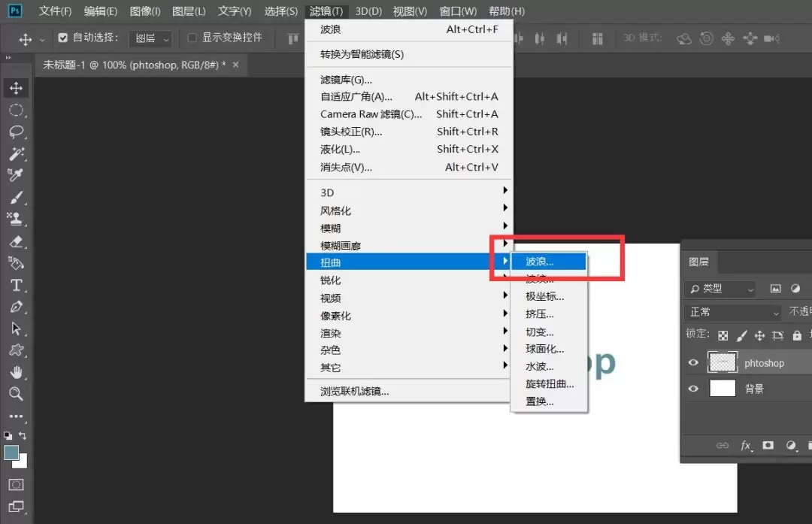Click 浏览联机滤镜...

click(408, 392)
